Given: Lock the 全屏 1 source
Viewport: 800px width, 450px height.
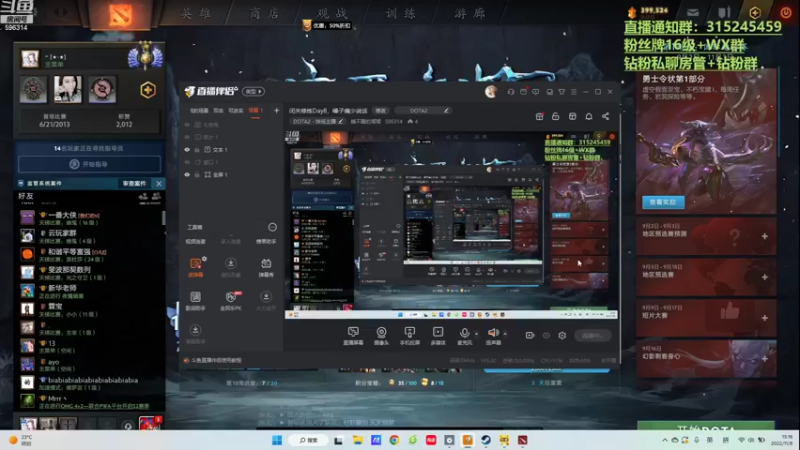Looking at the screenshot, I should tap(197, 174).
